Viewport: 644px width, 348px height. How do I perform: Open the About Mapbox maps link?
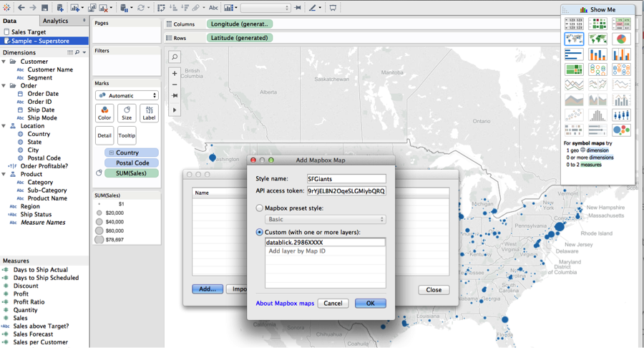click(285, 304)
